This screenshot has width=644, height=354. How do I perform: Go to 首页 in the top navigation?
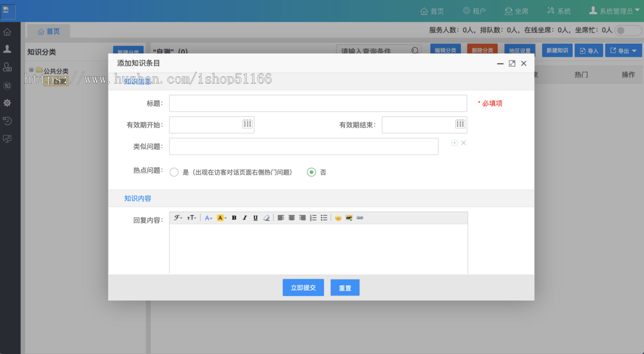click(x=432, y=11)
